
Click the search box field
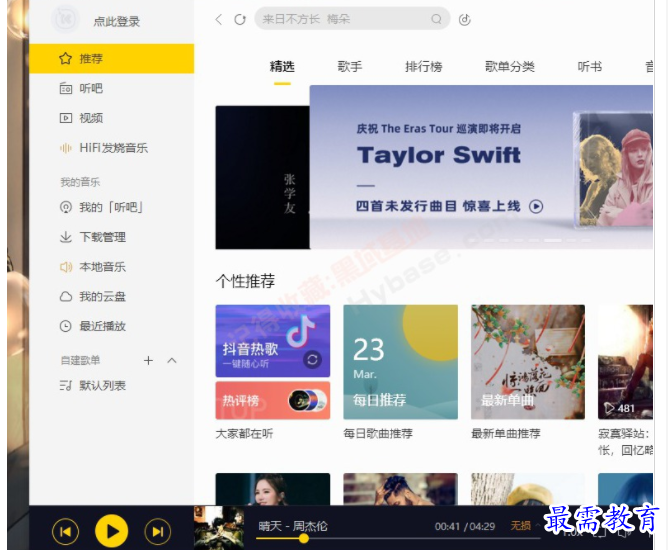(x=352, y=19)
